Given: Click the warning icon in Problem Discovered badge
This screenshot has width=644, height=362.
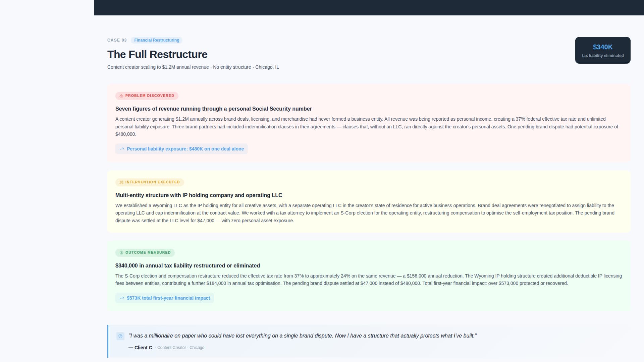Looking at the screenshot, I should (x=121, y=96).
